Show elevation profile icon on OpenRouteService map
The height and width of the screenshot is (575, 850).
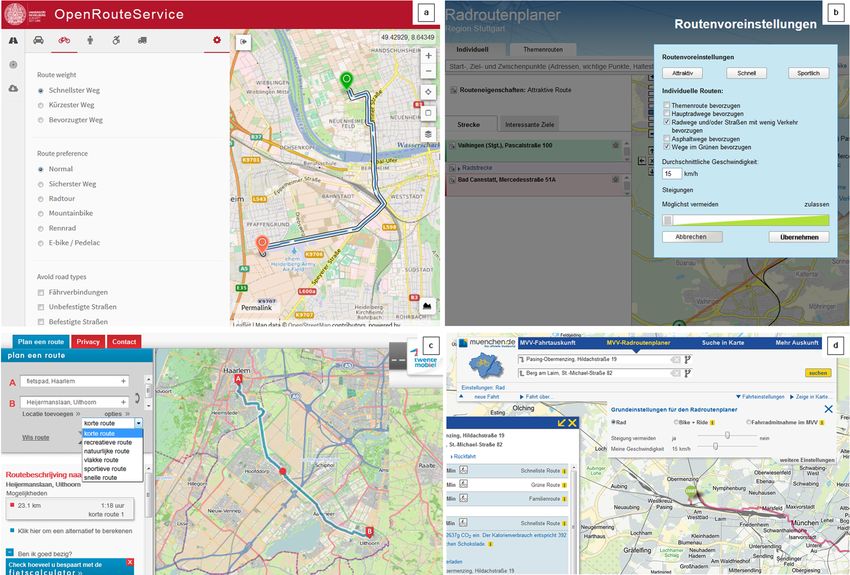pos(428,306)
